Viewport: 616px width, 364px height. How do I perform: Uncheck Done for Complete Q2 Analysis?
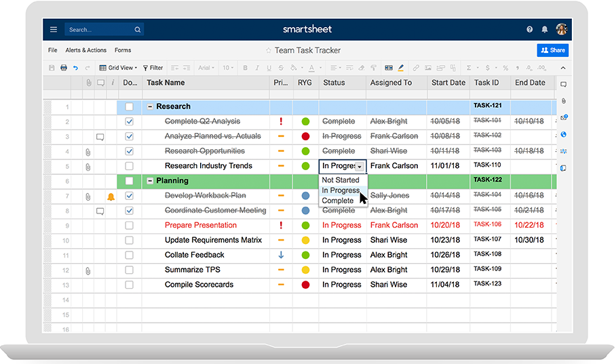129,122
